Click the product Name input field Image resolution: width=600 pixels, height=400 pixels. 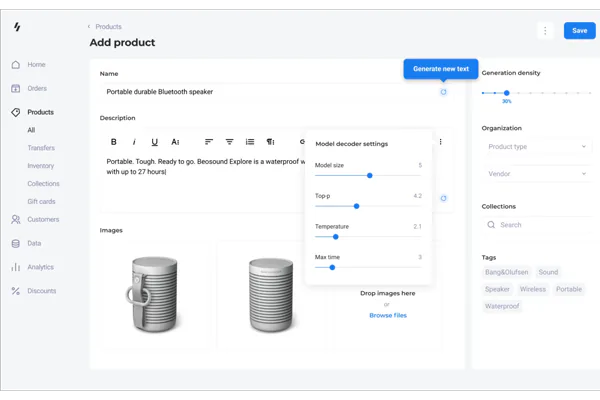[x=276, y=92]
